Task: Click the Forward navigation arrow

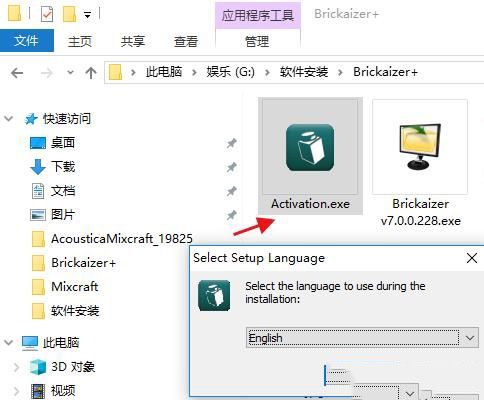Action: coord(46,73)
